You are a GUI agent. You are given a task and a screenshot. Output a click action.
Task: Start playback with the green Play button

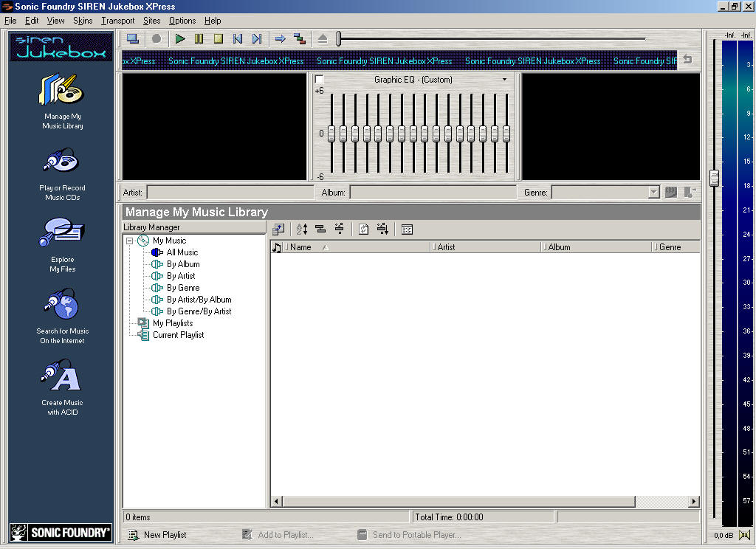[x=180, y=39]
